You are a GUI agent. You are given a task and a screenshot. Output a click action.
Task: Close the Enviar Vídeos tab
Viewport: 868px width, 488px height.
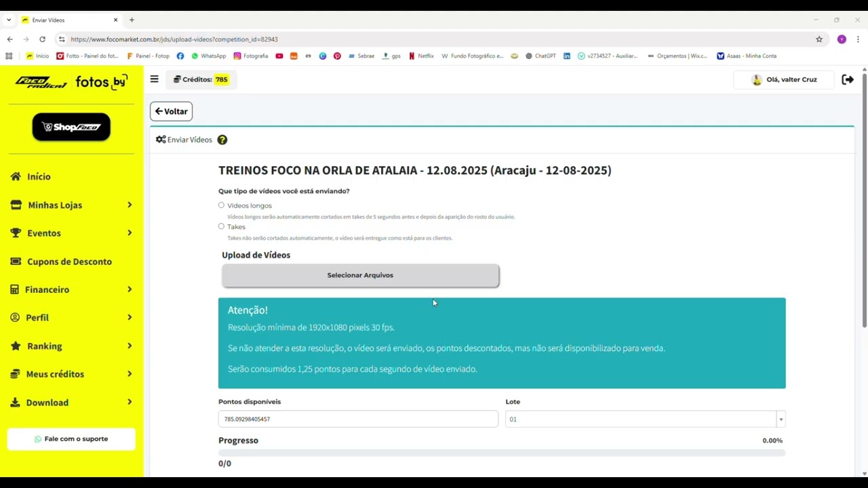[x=115, y=20]
